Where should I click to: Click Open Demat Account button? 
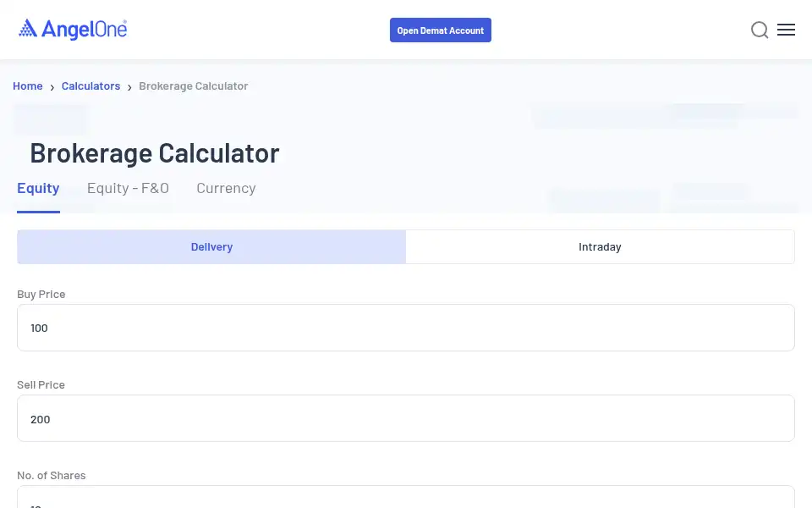(440, 30)
